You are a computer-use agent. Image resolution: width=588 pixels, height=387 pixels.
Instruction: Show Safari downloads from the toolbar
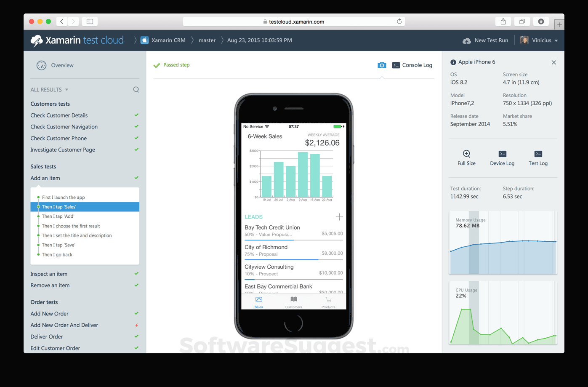(x=541, y=21)
